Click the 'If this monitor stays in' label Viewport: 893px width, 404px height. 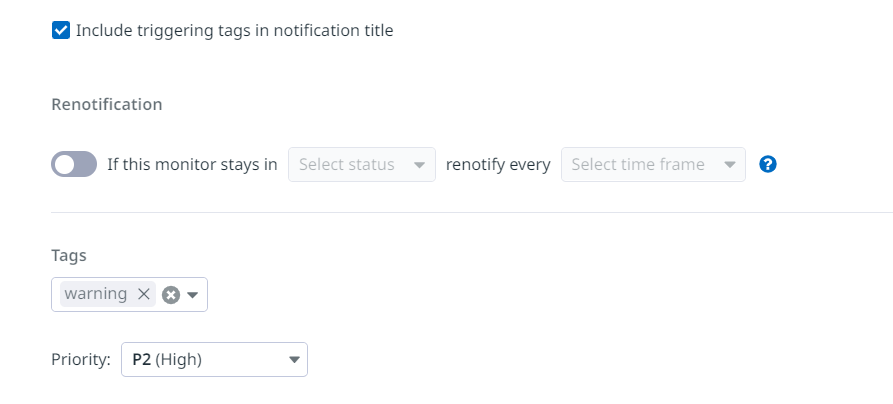click(x=192, y=165)
